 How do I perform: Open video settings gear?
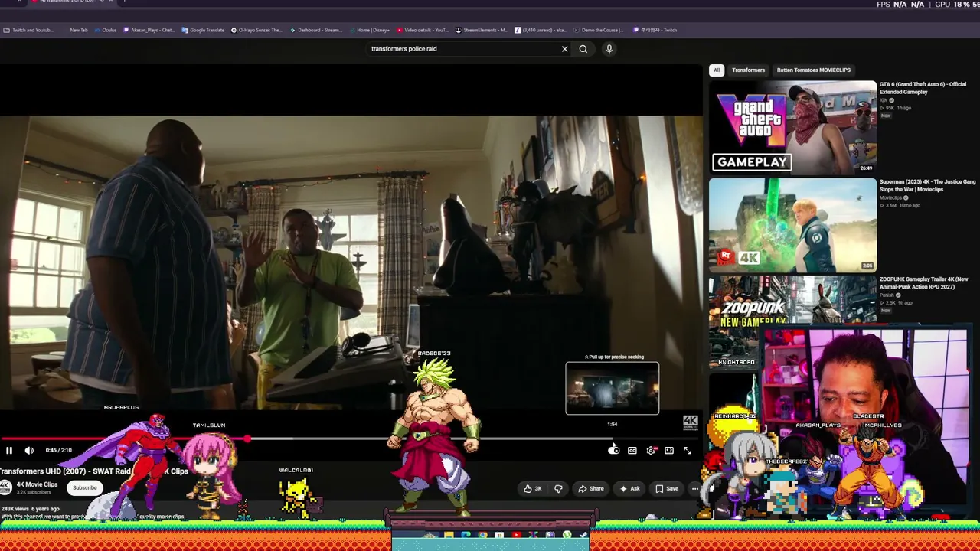(x=651, y=451)
